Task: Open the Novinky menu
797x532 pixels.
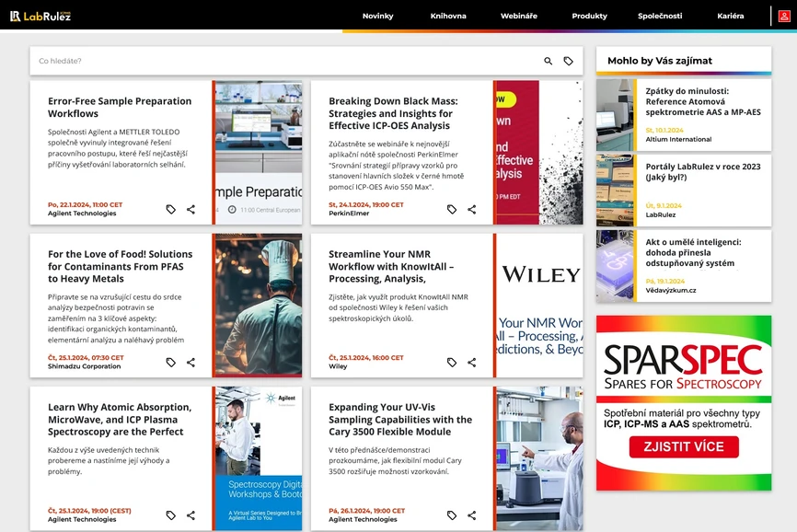Action: [x=377, y=16]
